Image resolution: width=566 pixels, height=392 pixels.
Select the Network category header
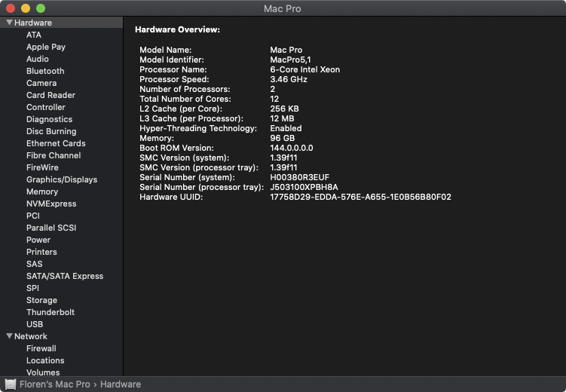point(31,336)
